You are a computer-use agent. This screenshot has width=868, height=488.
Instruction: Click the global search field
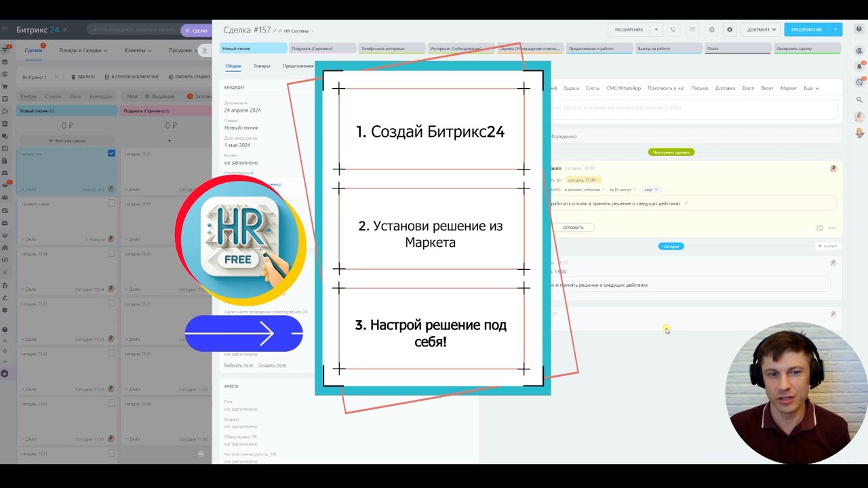point(132,30)
